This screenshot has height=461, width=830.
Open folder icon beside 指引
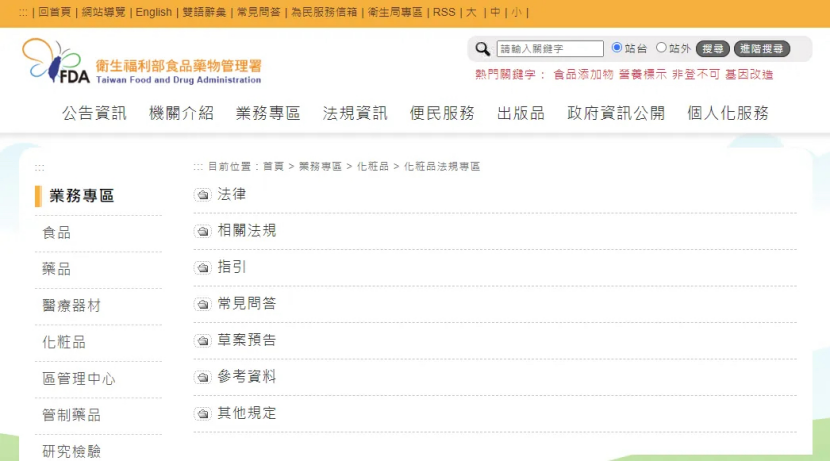(203, 268)
